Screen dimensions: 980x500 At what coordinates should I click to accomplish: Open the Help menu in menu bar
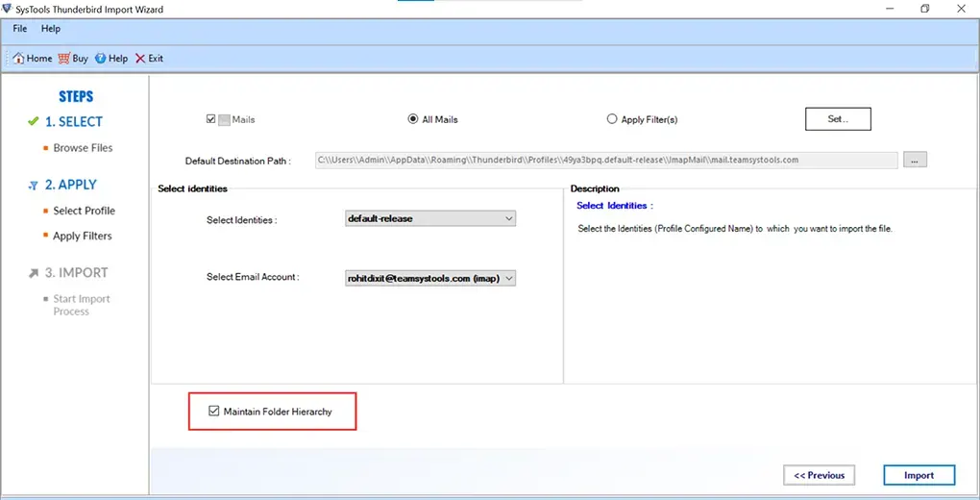(x=51, y=29)
